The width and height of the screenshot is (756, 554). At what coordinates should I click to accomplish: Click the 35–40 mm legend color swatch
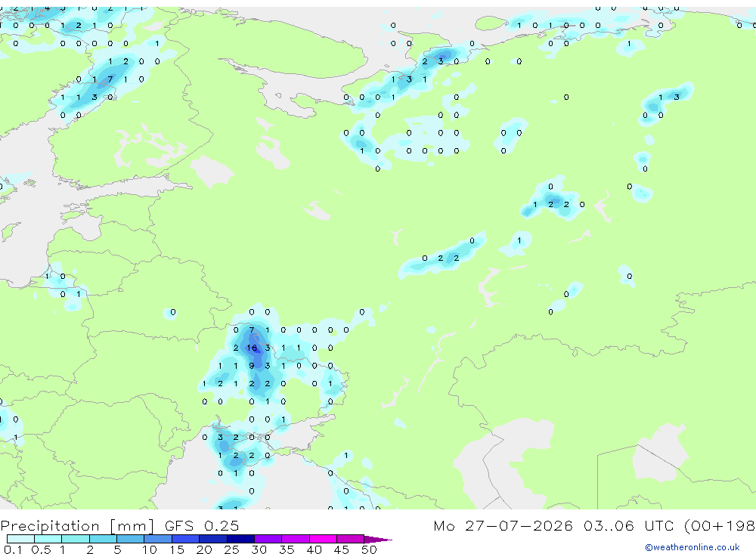click(296, 539)
